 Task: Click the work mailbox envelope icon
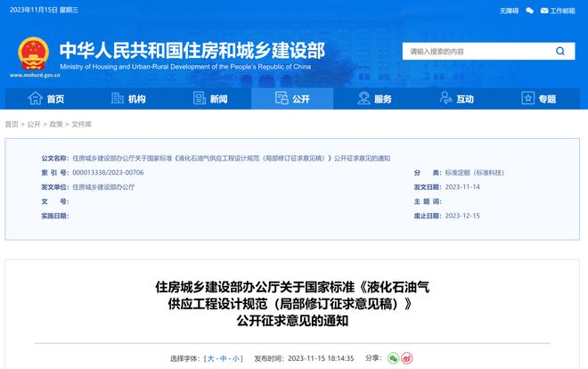tap(544, 11)
